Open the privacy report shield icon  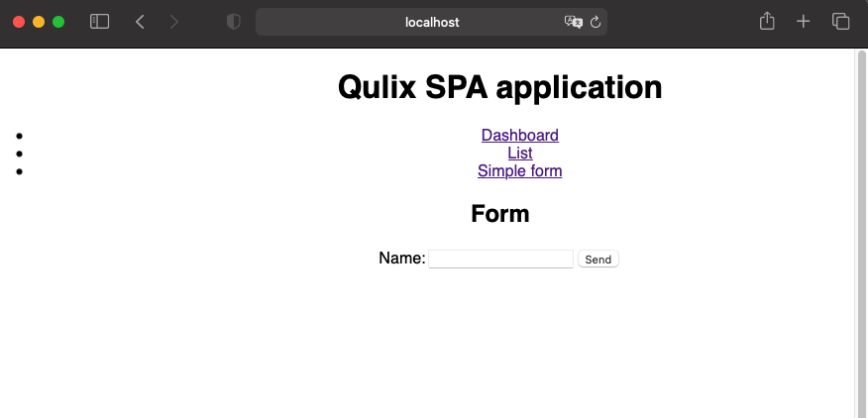234,22
